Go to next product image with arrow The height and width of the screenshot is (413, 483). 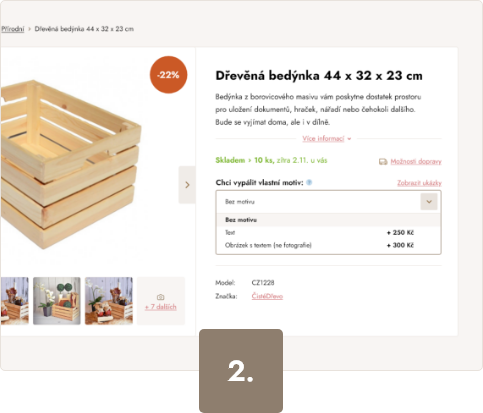pos(187,185)
